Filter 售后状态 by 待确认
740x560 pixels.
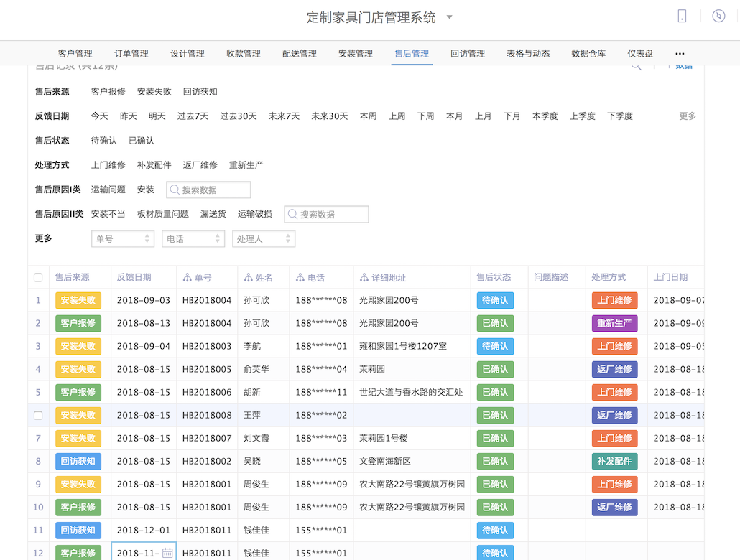104,141
